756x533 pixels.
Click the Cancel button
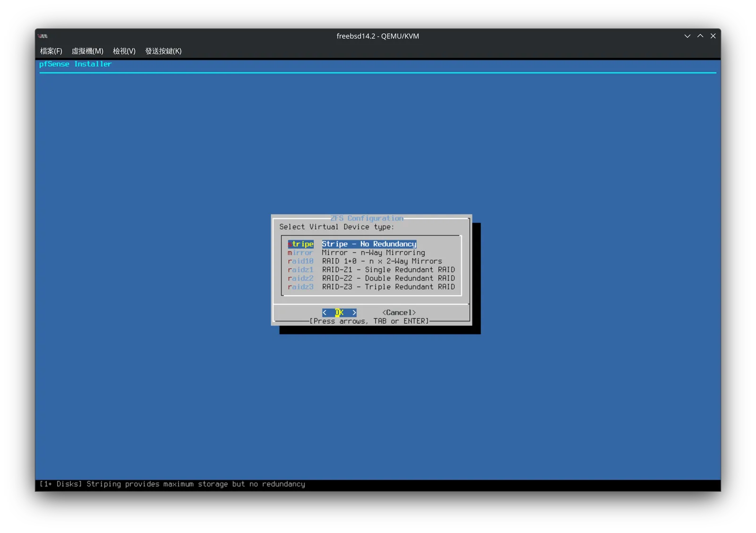point(399,313)
